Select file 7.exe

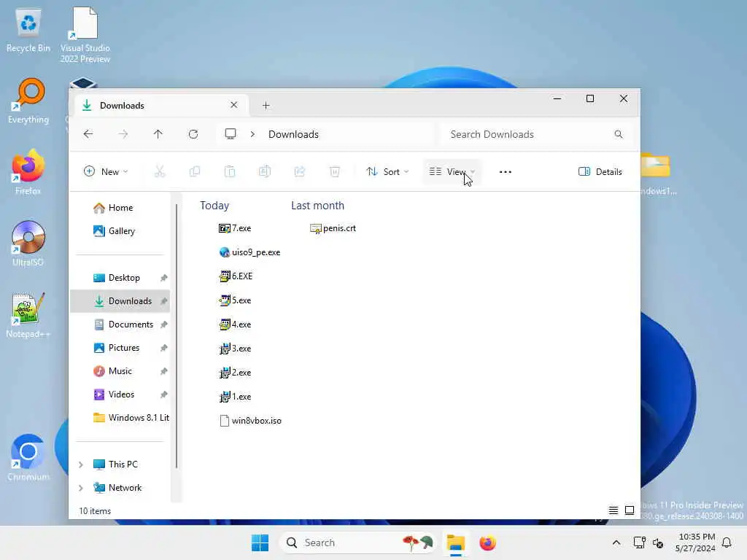point(234,228)
